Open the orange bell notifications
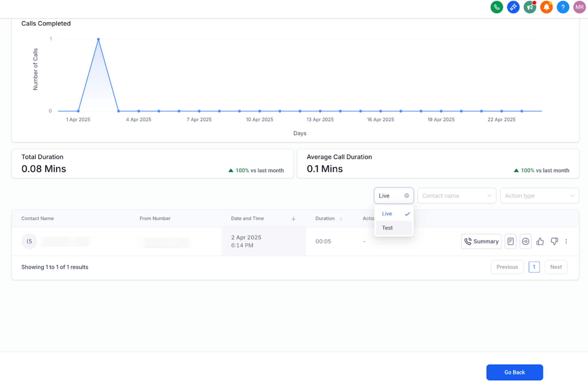The image size is (588, 385). [x=546, y=7]
